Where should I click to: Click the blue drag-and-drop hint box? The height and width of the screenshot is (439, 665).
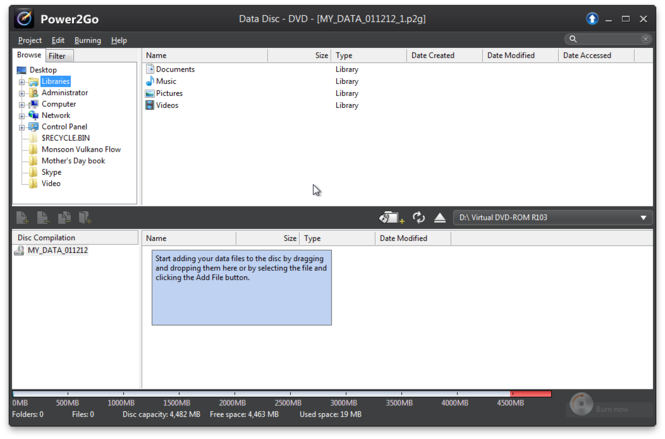click(242, 288)
